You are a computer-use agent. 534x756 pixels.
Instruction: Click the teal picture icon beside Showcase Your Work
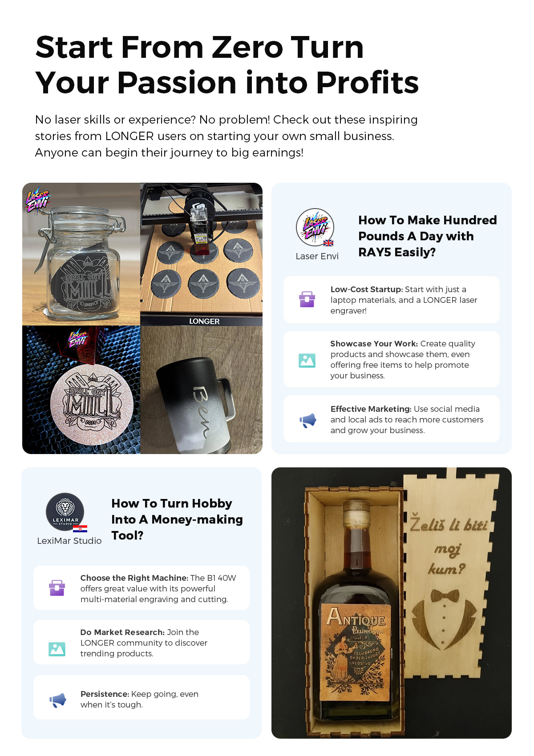[307, 360]
